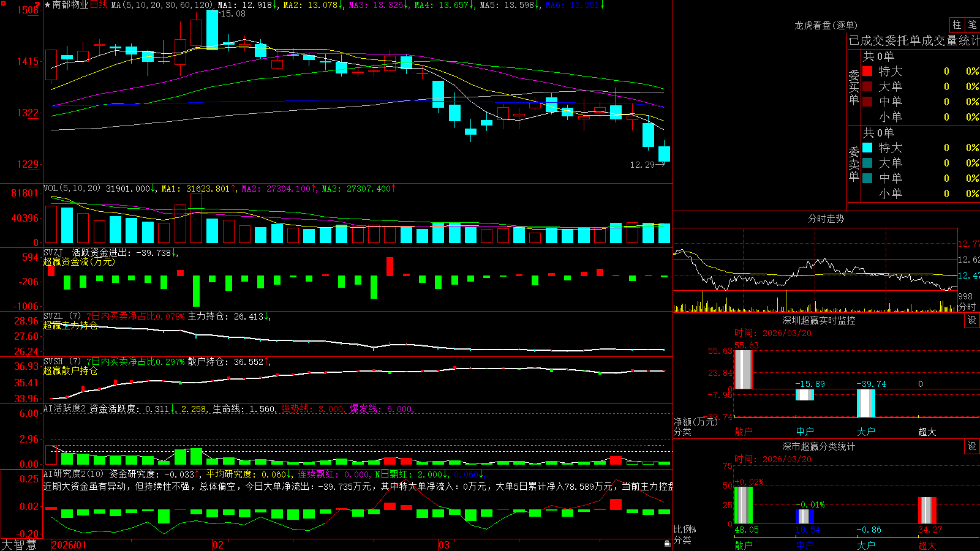Click the tall cyan candle at 15.08 high

click(x=212, y=29)
